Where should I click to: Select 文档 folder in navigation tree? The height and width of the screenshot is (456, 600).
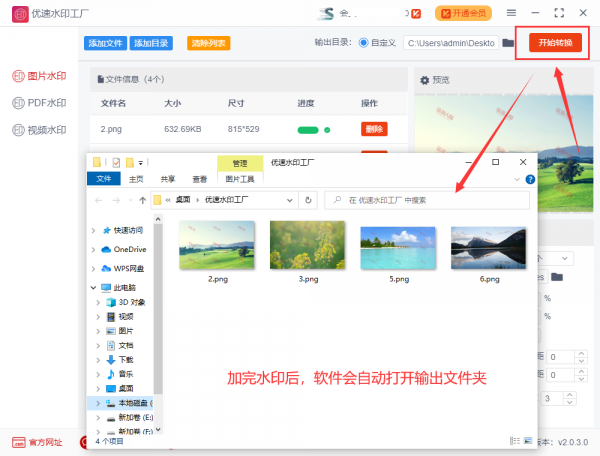(120, 345)
